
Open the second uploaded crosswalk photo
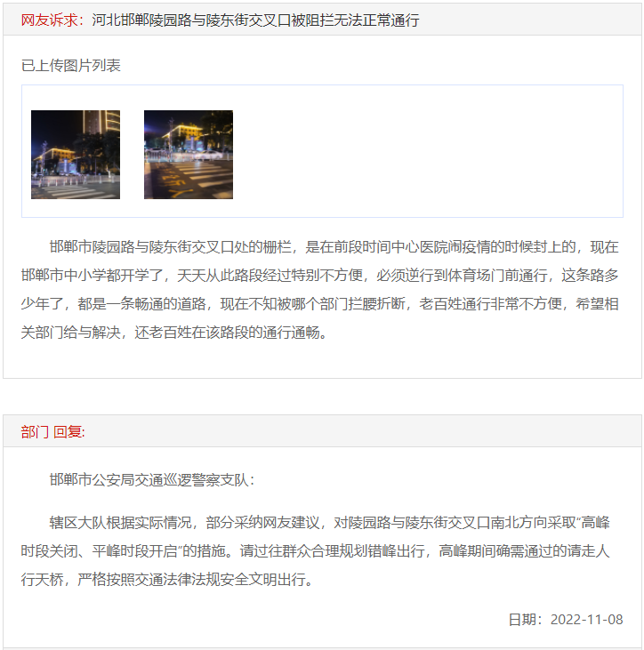(x=189, y=155)
